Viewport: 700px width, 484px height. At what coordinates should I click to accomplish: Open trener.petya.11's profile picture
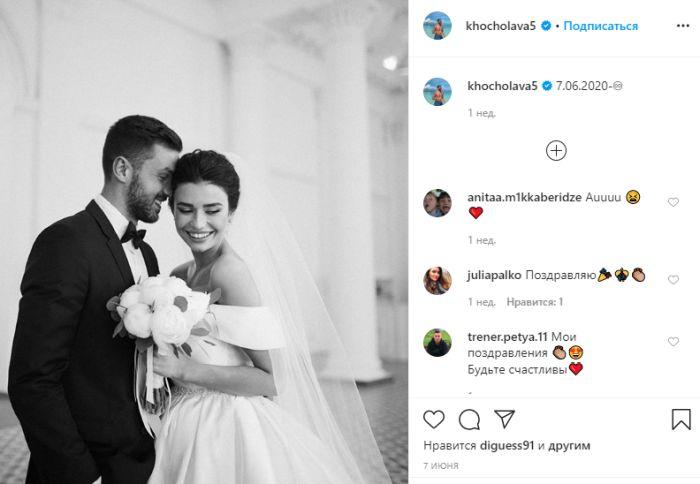438,343
